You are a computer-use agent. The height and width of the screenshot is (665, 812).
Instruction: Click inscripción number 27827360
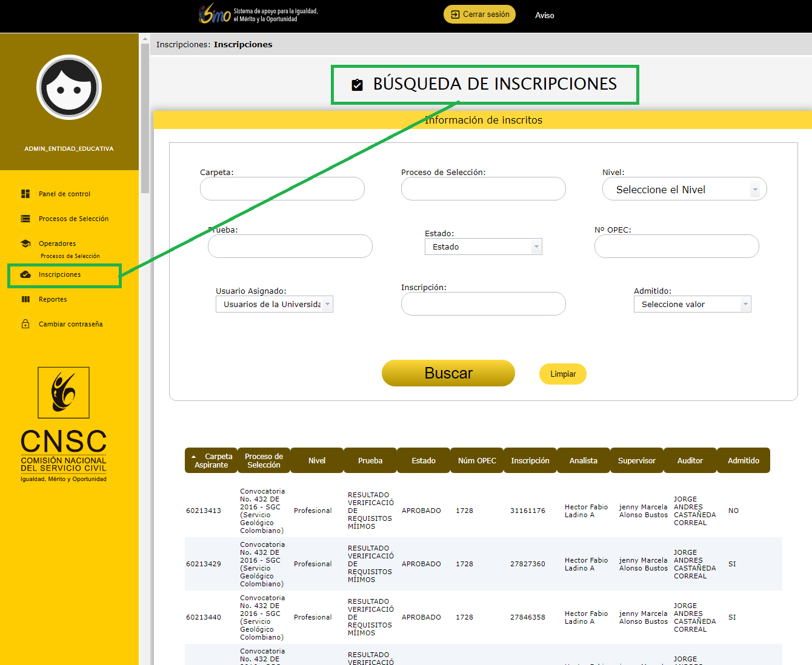coord(528,564)
